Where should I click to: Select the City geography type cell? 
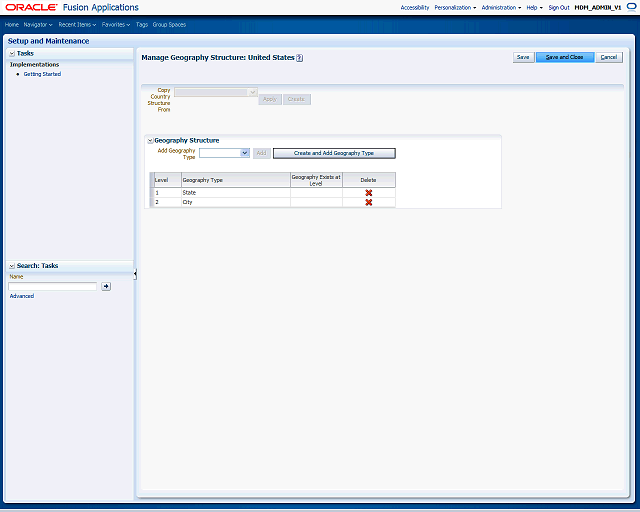pyautogui.click(x=236, y=203)
